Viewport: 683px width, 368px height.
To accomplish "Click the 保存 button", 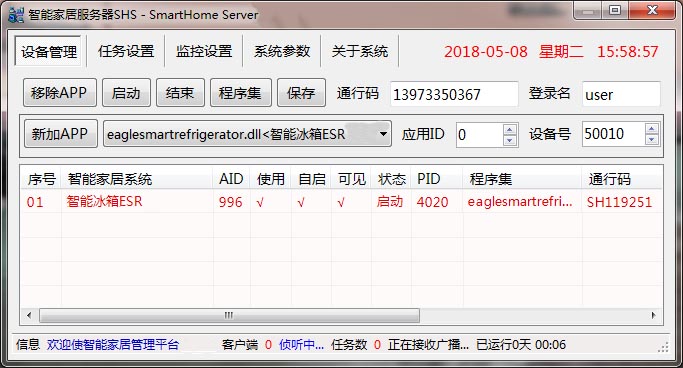I will [x=301, y=93].
